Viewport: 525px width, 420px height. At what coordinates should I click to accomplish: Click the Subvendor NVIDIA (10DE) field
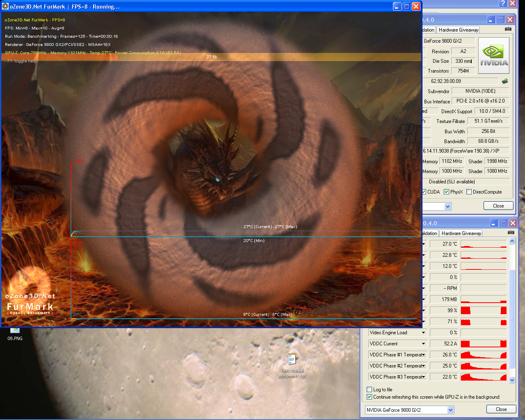click(480, 91)
